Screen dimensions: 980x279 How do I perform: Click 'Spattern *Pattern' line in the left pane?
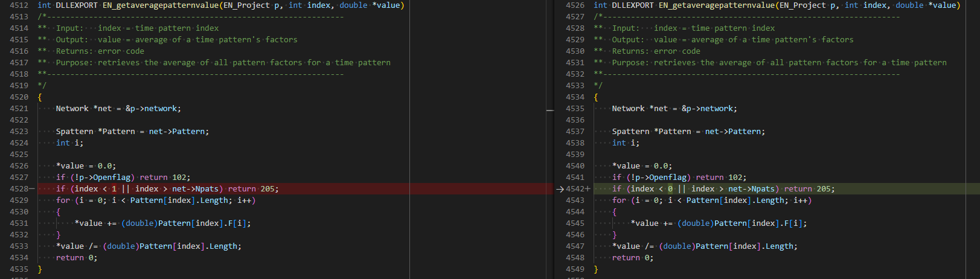point(132,132)
